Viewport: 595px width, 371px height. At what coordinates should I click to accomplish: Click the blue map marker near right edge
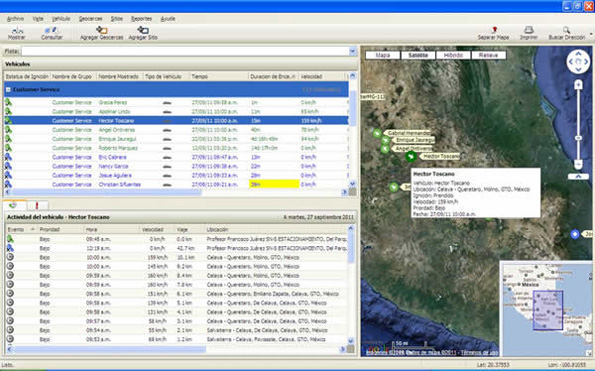575,234
